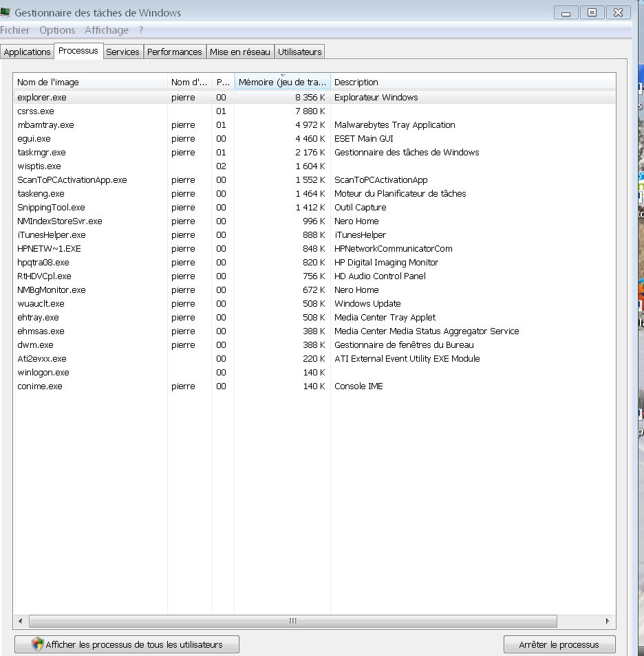The height and width of the screenshot is (656, 644).
Task: Switch to the Services tab
Action: pyautogui.click(x=122, y=52)
